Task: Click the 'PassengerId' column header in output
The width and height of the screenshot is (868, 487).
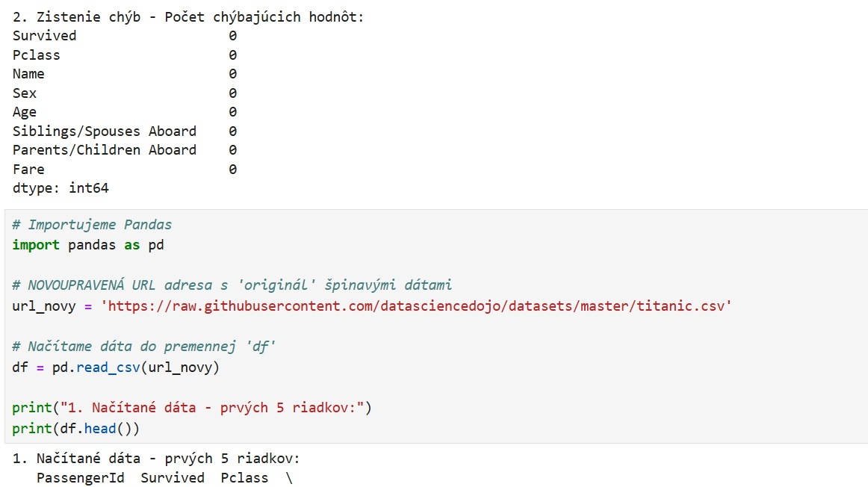Action: 80,478
